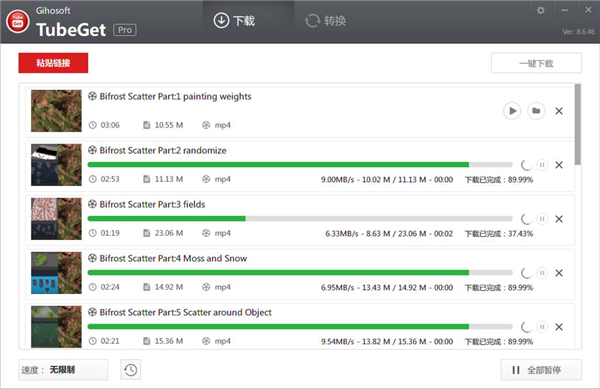Cancel Part:3 fields download
This screenshot has width=600, height=389.
[559, 219]
